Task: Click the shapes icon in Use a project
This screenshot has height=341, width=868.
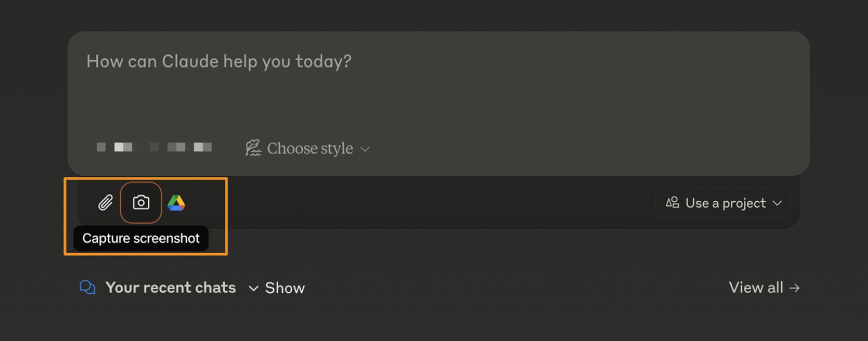Action: [672, 203]
